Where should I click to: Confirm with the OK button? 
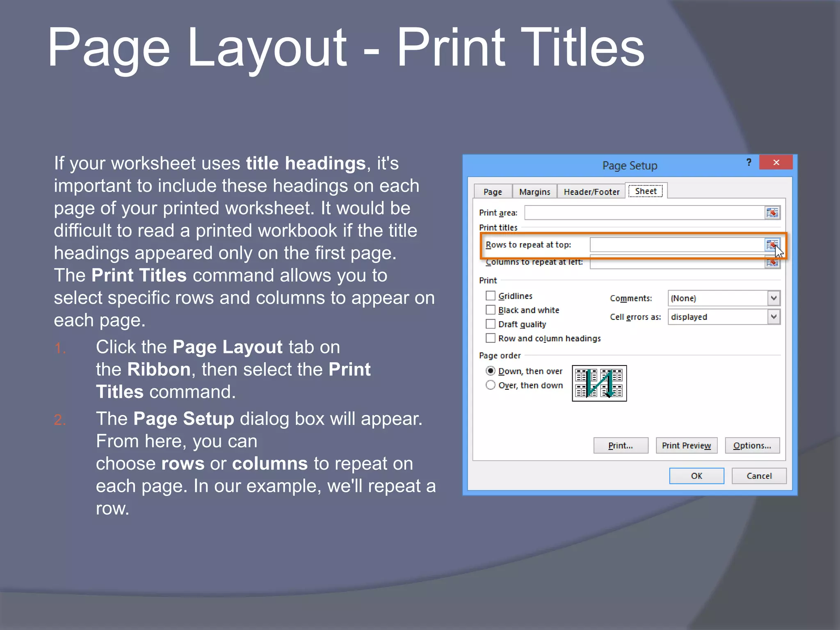696,476
